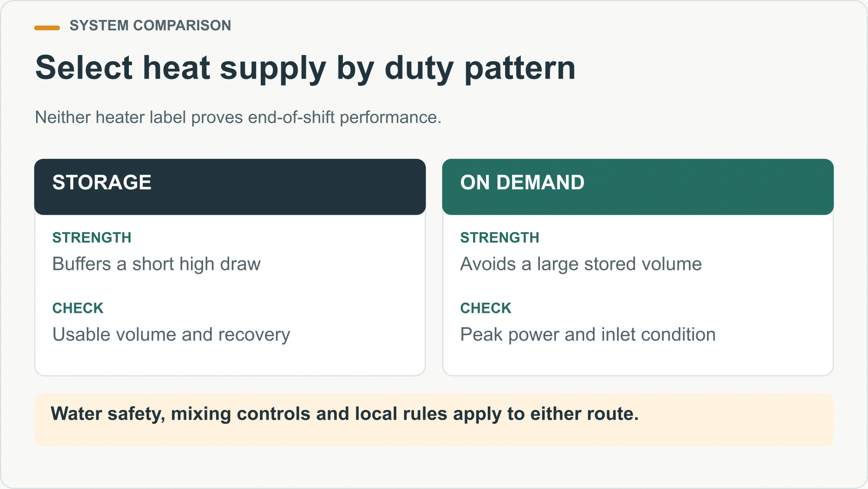868x489 pixels.
Task: Click 'Buffers a short high draw' text
Action: click(156, 264)
